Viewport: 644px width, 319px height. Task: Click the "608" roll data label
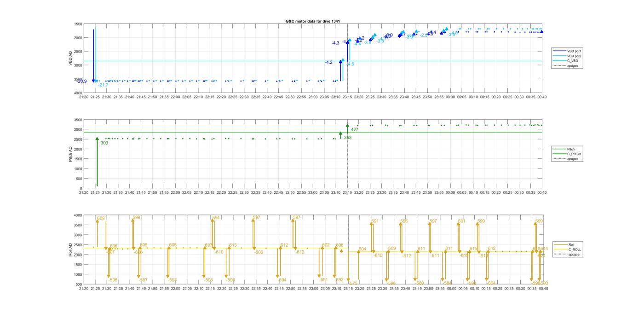click(340, 245)
